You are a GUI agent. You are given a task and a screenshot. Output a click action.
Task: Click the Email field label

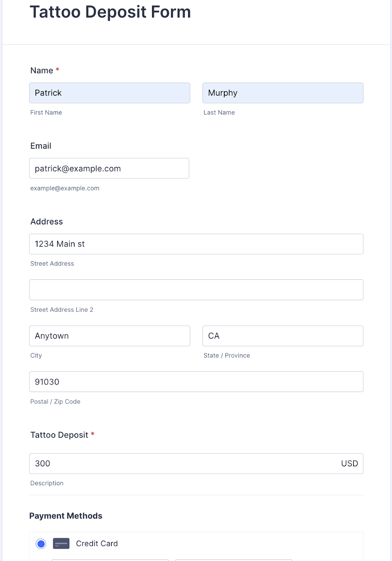[41, 146]
